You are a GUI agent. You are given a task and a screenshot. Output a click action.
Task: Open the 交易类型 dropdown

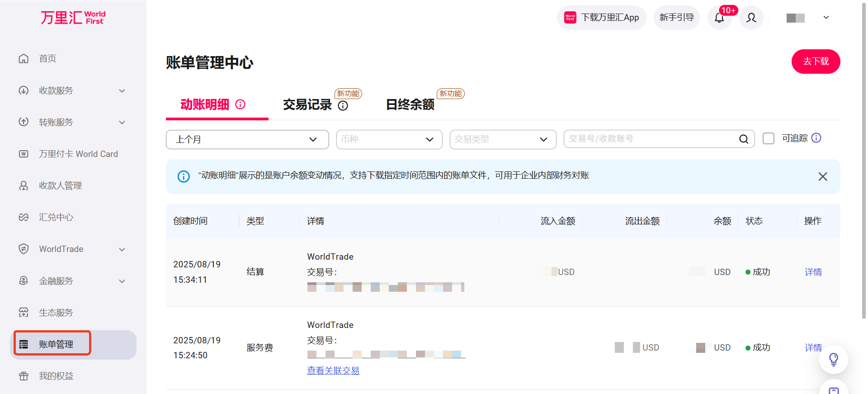click(502, 139)
